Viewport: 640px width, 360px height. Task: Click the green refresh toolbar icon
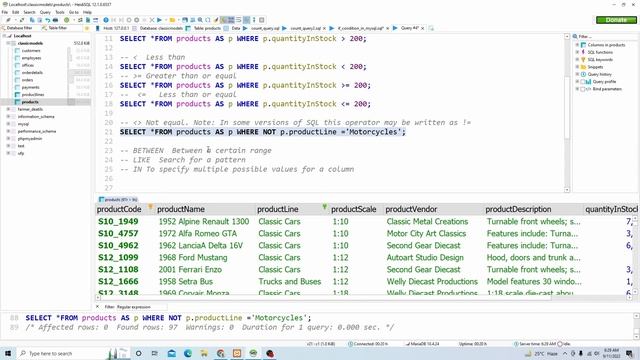67,20
